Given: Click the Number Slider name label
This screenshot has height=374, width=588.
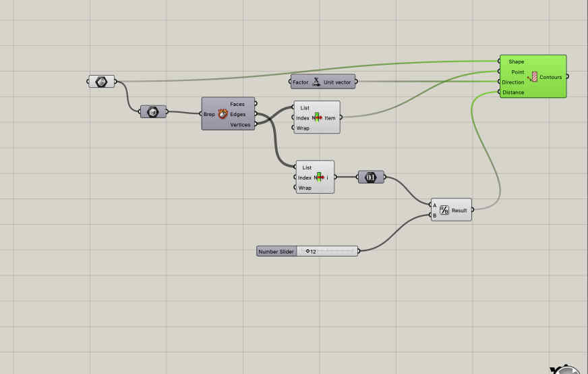Looking at the screenshot, I should click(x=276, y=252).
